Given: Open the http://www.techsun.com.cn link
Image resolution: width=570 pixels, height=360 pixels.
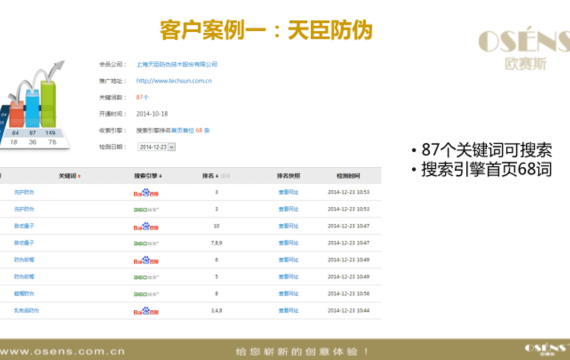Looking at the screenshot, I should point(174,81).
